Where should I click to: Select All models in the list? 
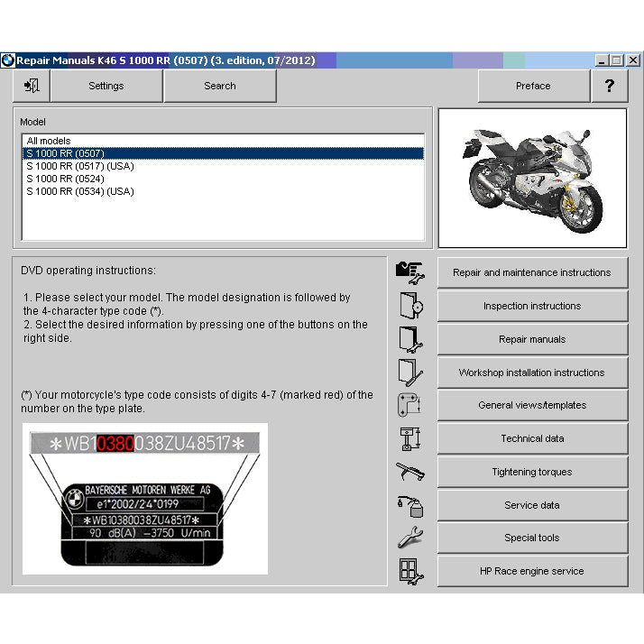tap(49, 141)
